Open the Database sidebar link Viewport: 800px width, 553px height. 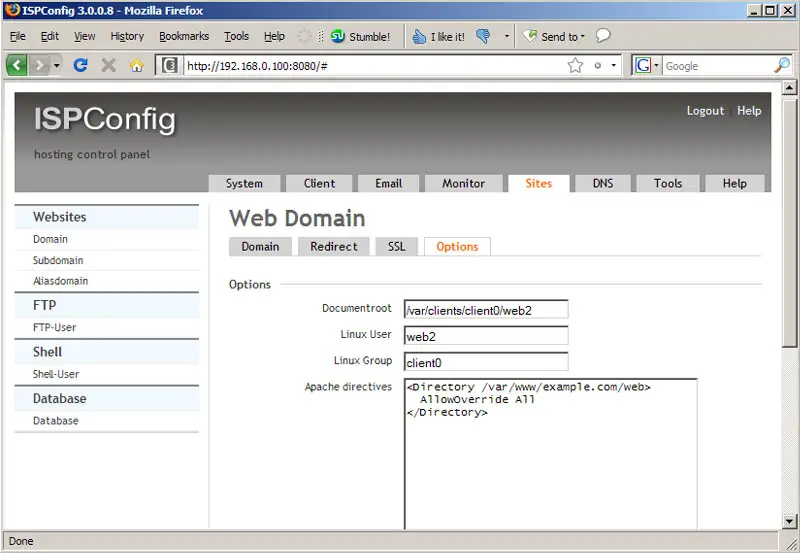pyautogui.click(x=56, y=421)
